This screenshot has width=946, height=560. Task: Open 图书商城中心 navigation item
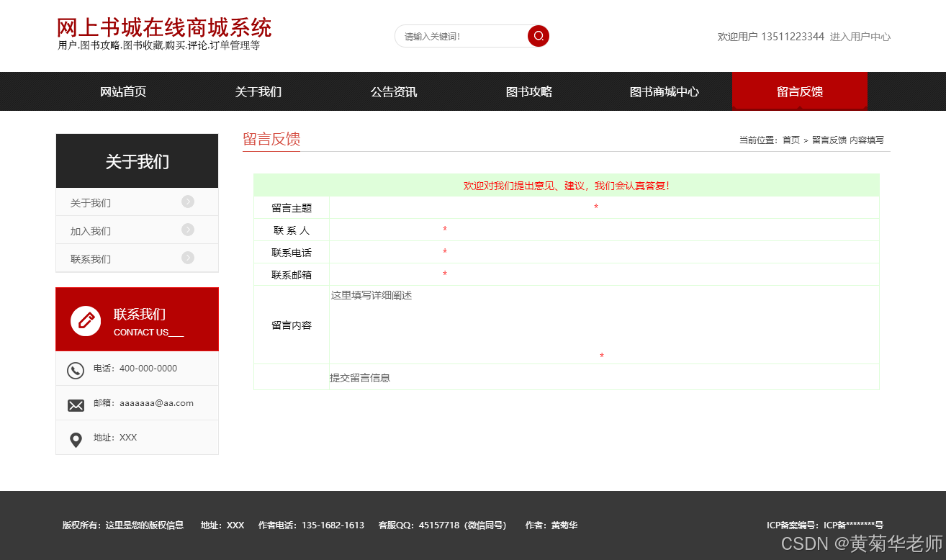pyautogui.click(x=665, y=91)
